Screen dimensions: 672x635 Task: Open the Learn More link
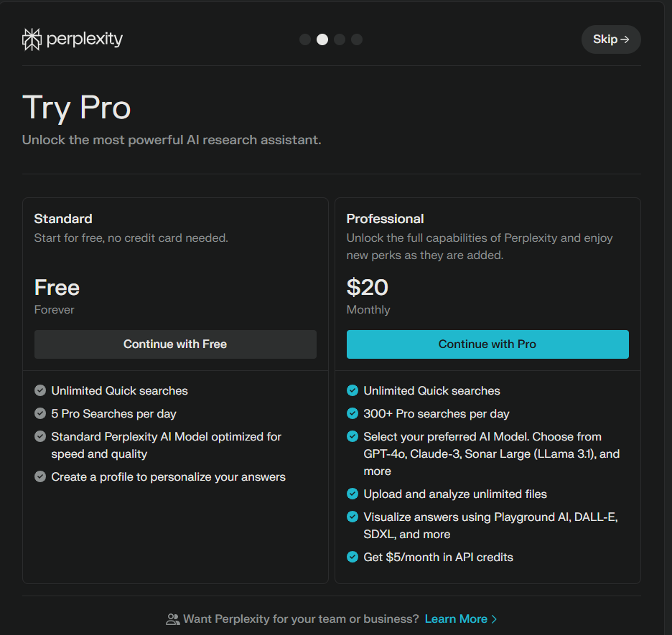click(456, 618)
